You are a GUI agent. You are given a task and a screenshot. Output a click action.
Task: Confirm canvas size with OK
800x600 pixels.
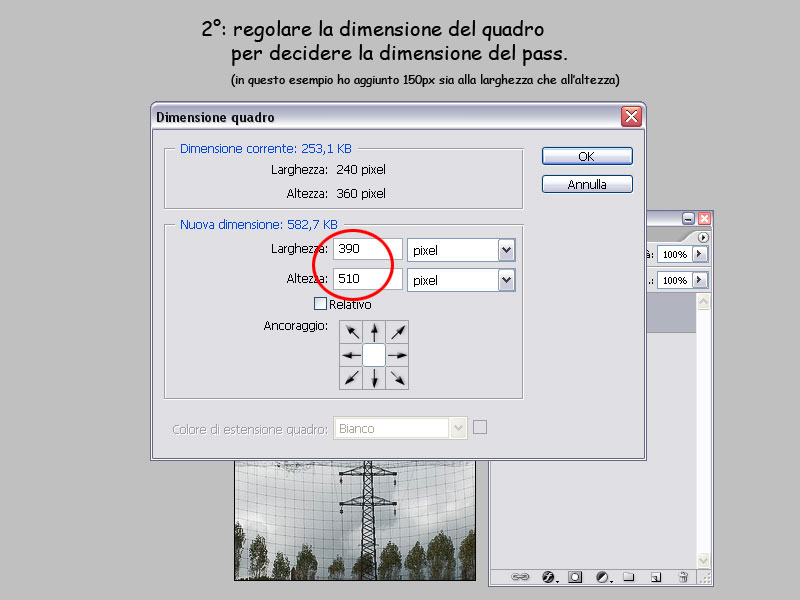tap(586, 156)
